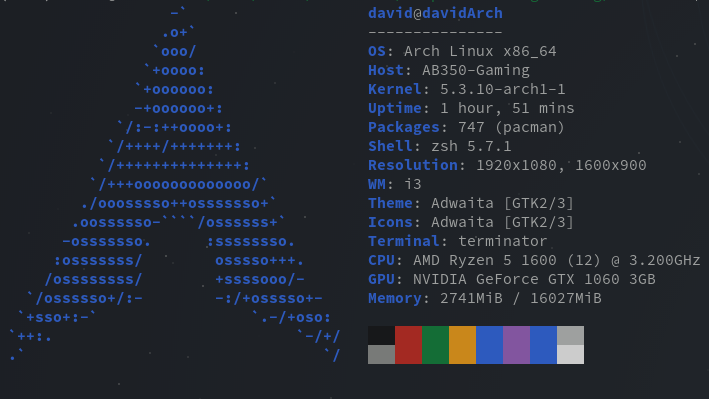
Task: Click the 'Host' label
Action: click(386, 70)
